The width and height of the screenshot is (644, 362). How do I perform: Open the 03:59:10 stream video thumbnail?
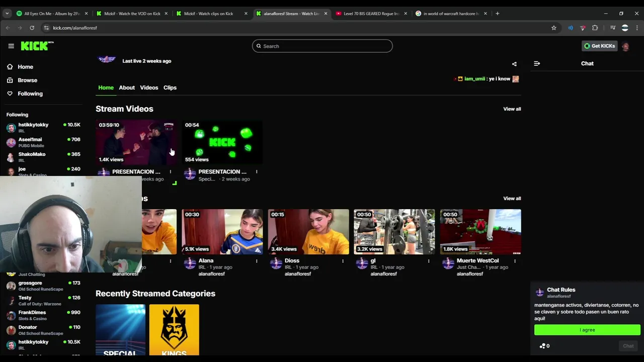pos(136,142)
